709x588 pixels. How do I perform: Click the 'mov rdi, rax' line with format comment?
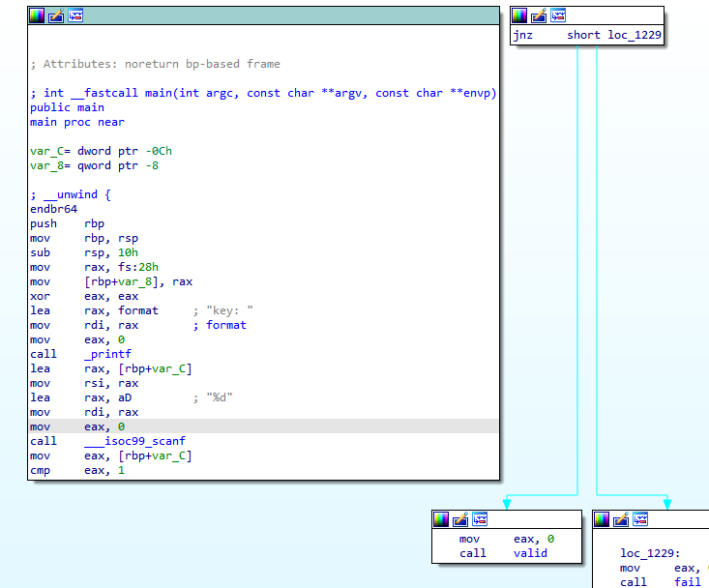point(138,325)
